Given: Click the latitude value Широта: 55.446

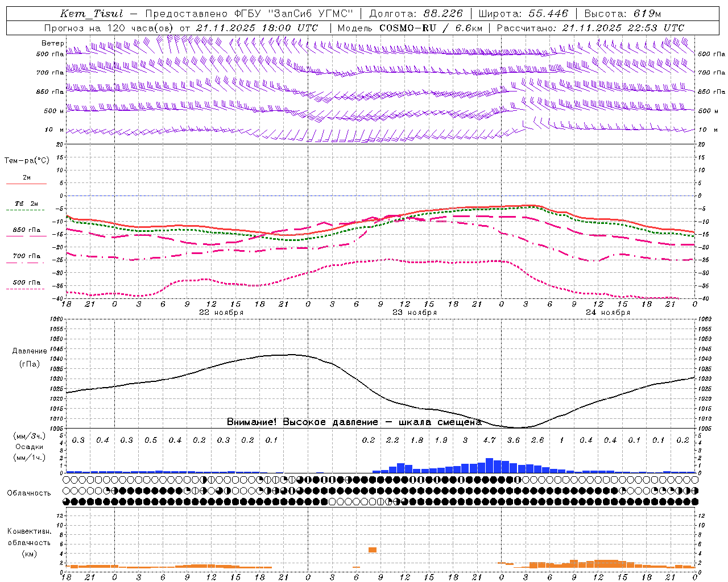Looking at the screenshot, I should tap(523, 14).
